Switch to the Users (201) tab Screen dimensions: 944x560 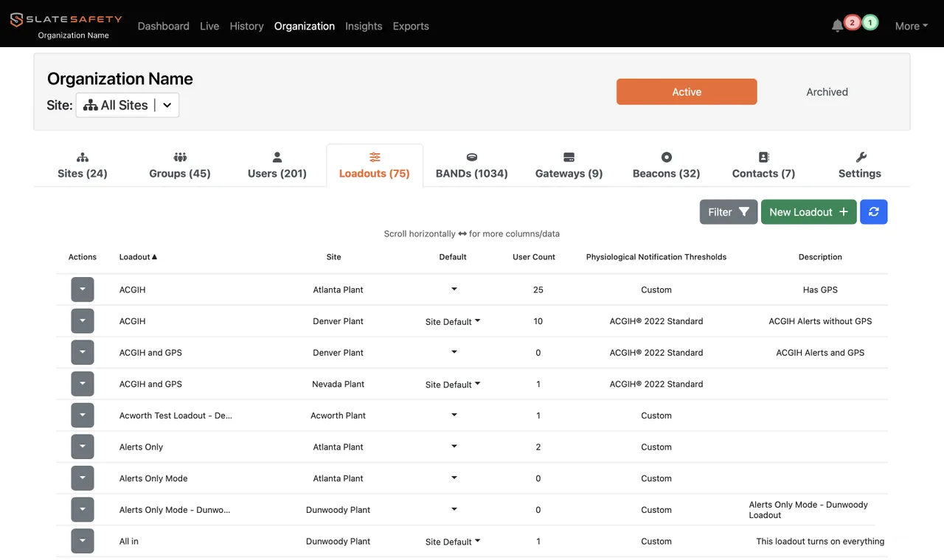(277, 166)
